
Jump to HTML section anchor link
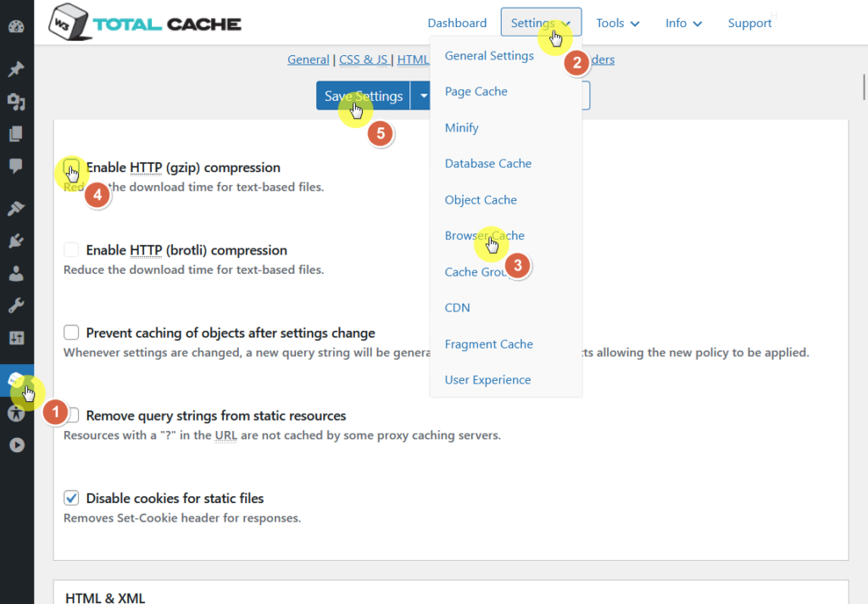[413, 59]
